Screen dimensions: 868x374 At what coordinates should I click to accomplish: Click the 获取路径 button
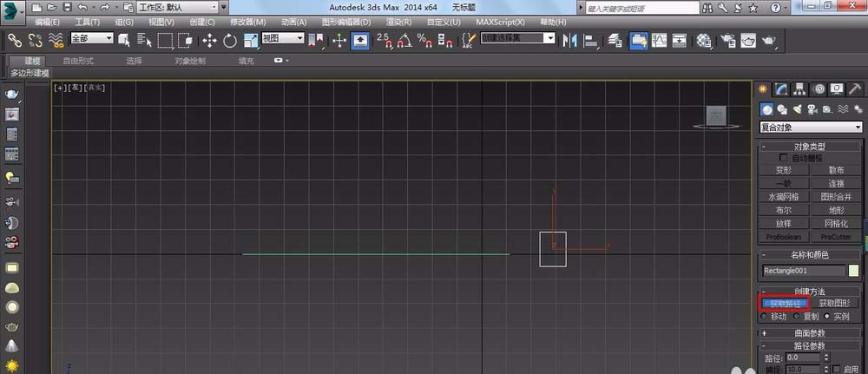[x=785, y=303]
